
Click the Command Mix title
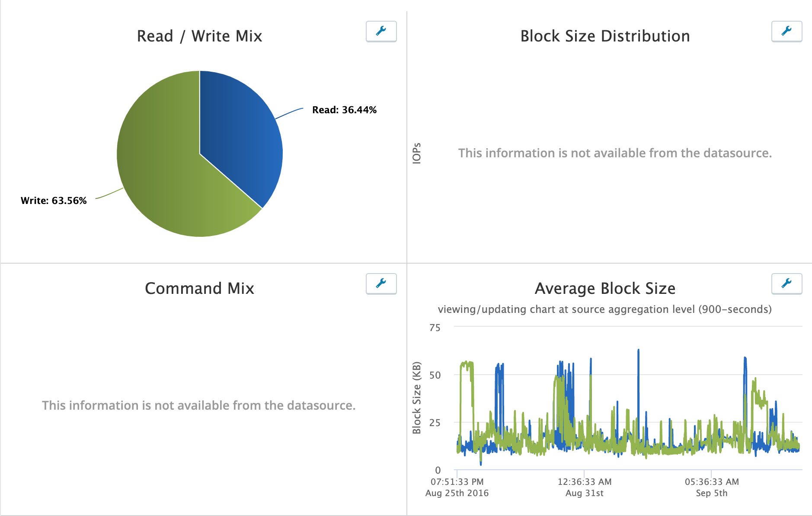tap(199, 288)
